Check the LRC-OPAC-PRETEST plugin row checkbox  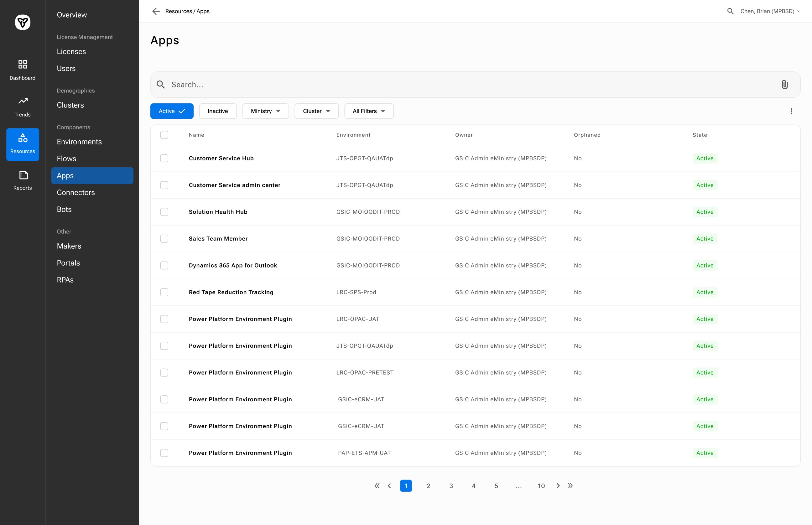pyautogui.click(x=164, y=373)
